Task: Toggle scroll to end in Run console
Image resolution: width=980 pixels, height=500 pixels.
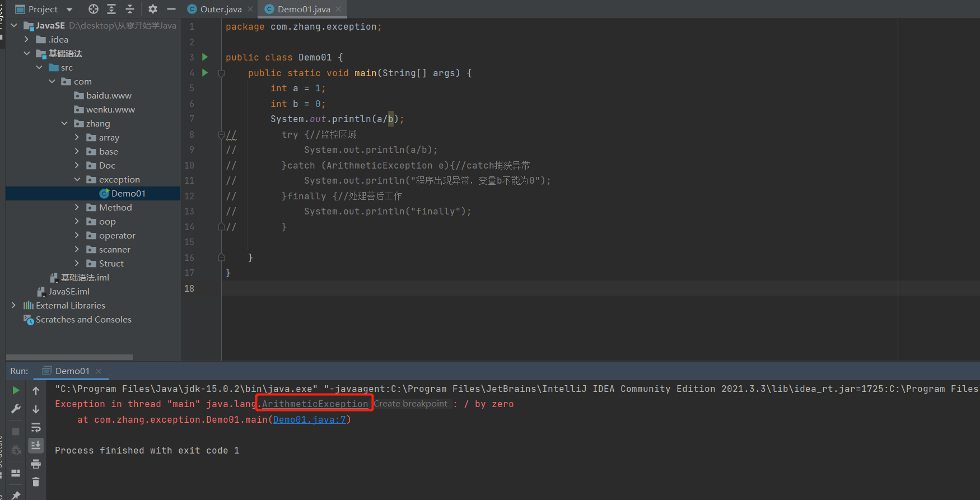Action: click(x=36, y=446)
